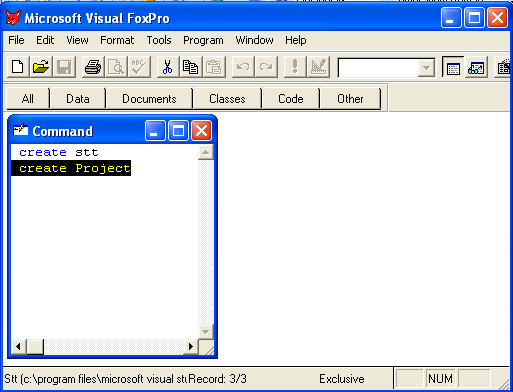Screen dimensions: 513x392
Task: Click the partially visible rightmost toolbar icon
Action: click(503, 67)
